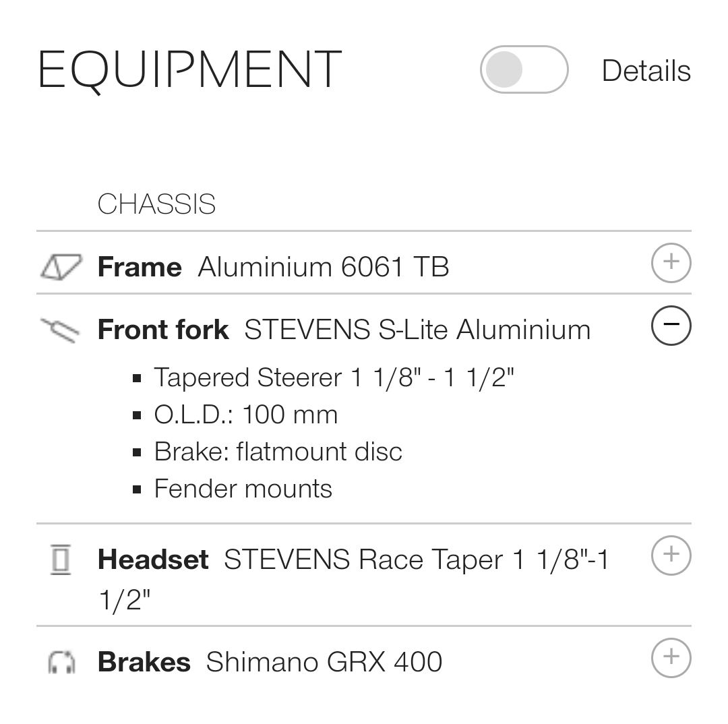
Task: Click the Front fork icon
Action: [61, 330]
